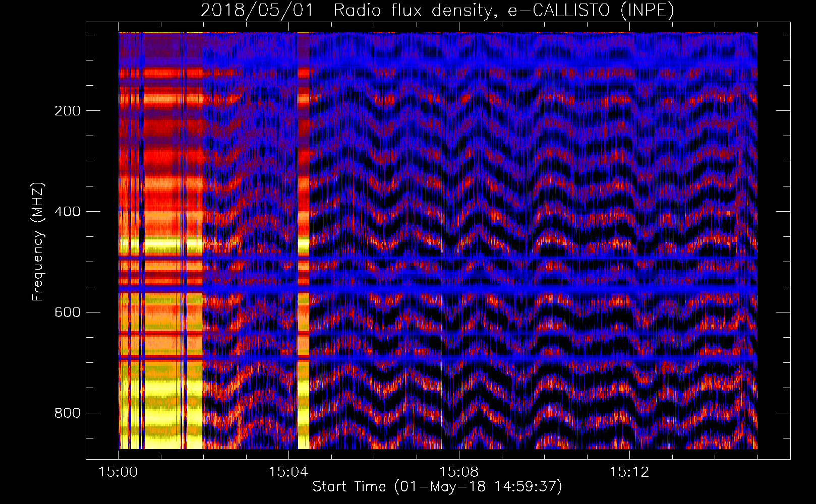Click the 800 frequency tick label
Viewport: 816px width, 504px height.
click(68, 413)
